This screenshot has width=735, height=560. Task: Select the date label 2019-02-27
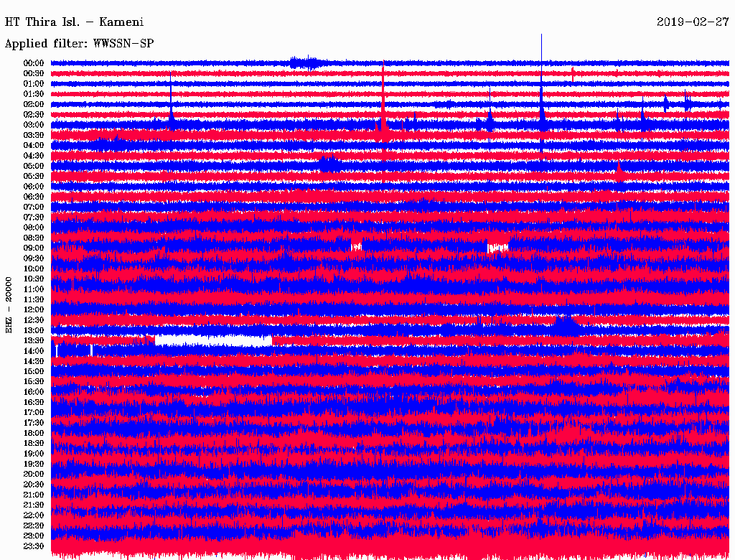coord(693,22)
